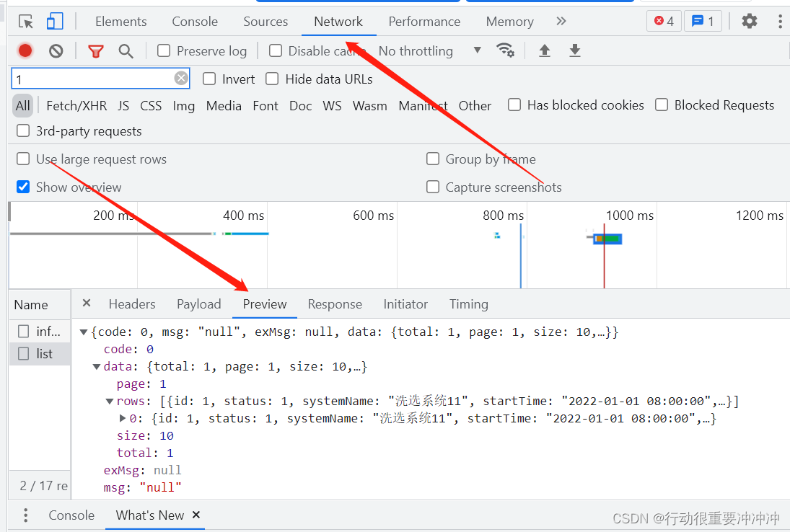The image size is (790, 532).
Task: Stop recording network log red button
Action: [x=25, y=51]
